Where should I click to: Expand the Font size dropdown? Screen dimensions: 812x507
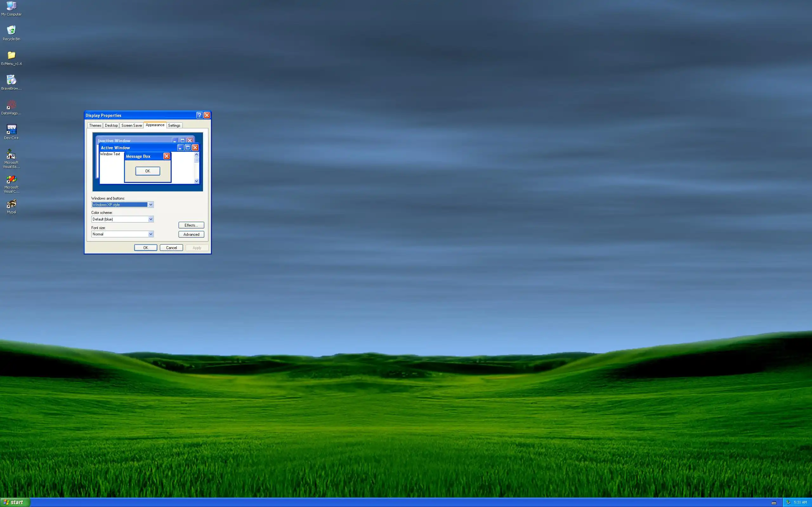click(x=151, y=234)
